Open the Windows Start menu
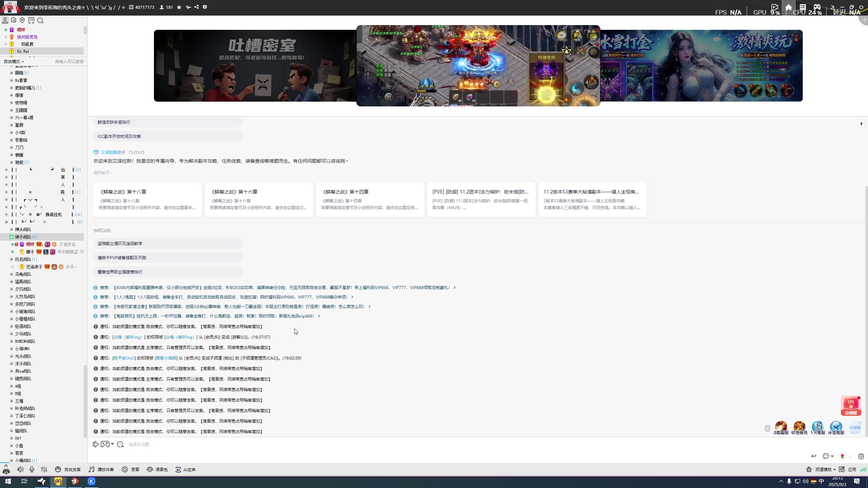This screenshot has width=868, height=488. pos(8,481)
